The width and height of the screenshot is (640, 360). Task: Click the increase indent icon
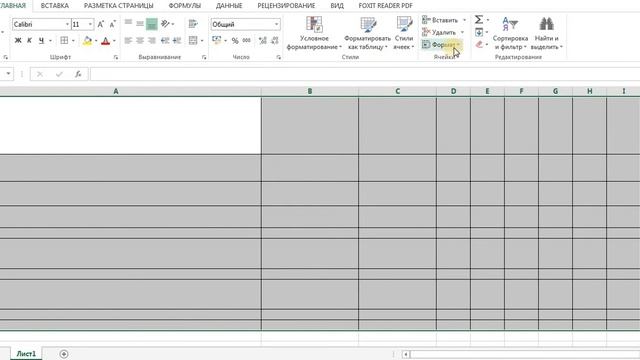tap(177, 40)
